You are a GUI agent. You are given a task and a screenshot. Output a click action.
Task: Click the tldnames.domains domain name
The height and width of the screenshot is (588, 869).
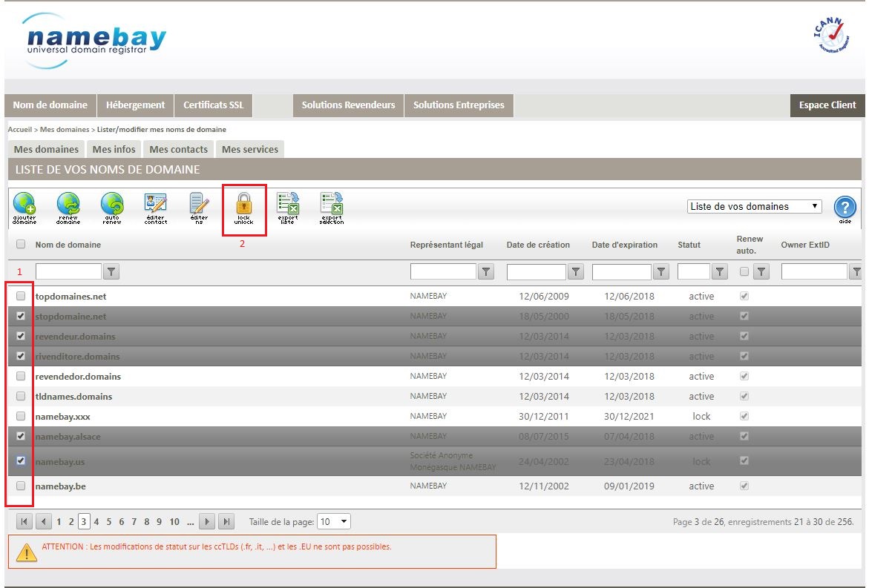click(73, 397)
